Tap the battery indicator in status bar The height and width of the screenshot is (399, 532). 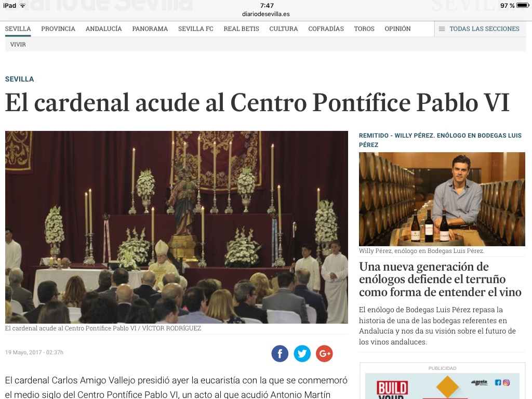523,5
